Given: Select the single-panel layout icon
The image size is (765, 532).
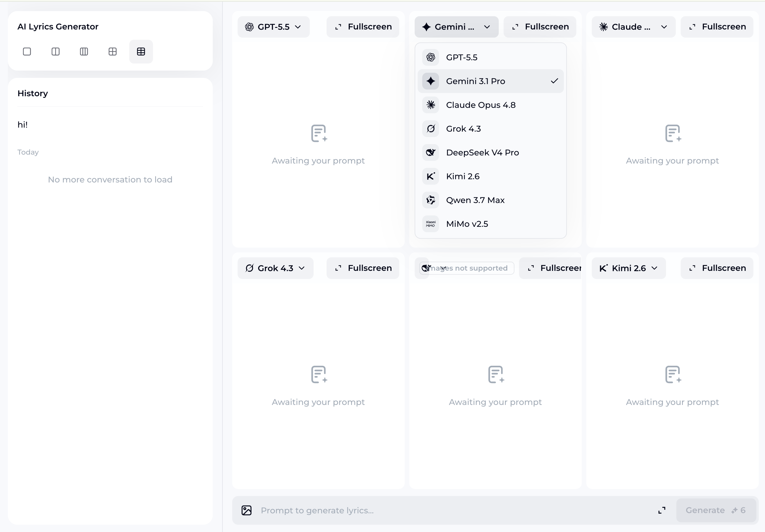Looking at the screenshot, I should tap(27, 52).
